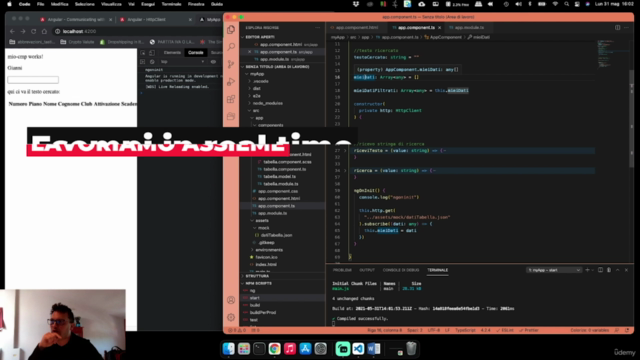Open the DevTools console context dropdown 'top'
The width and height of the screenshot is (640, 360).
pyautogui.click(x=182, y=62)
